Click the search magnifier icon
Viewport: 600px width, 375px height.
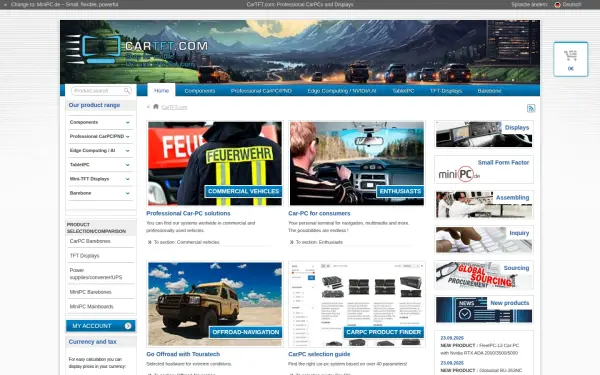pyautogui.click(x=127, y=91)
